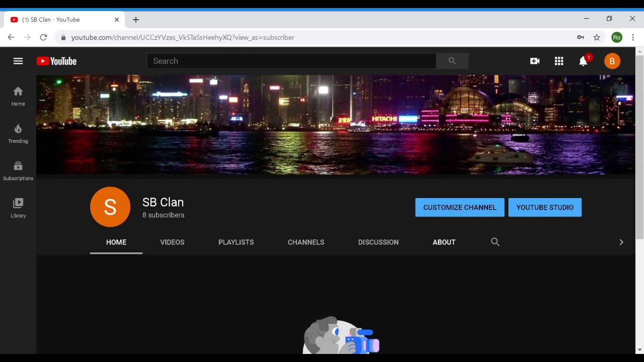The width and height of the screenshot is (644, 362).
Task: Click the YouTube logo
Action: pos(56,61)
